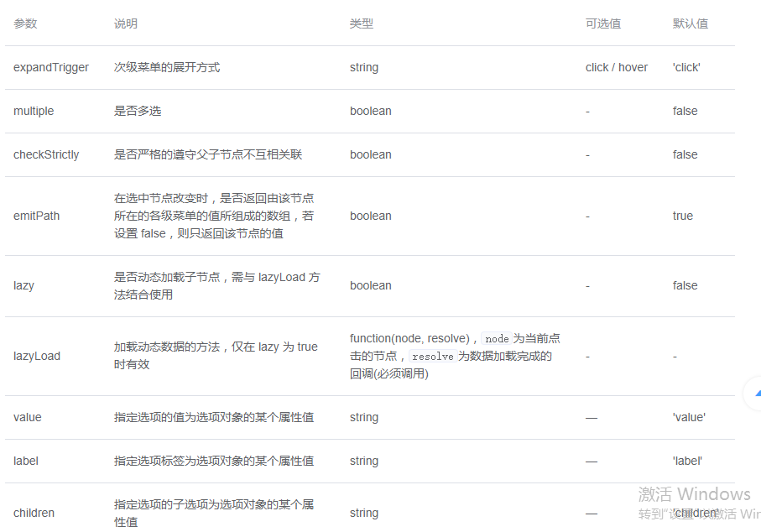
Task: Click the label parameter name
Action: 26,462
